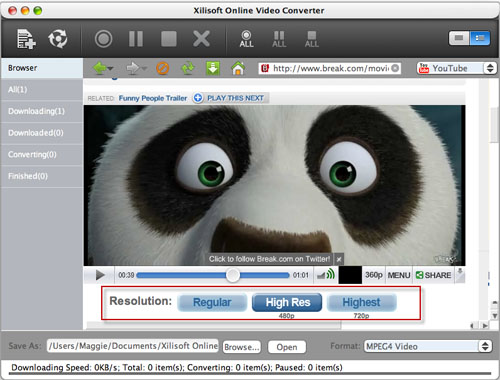Switch to the browser view toggle
This screenshot has width=500, height=380.
(459, 38)
